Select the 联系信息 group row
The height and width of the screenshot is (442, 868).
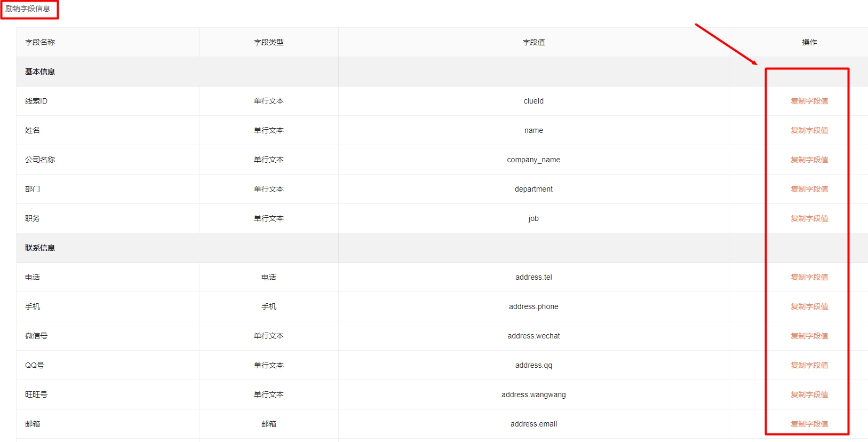[x=40, y=248]
